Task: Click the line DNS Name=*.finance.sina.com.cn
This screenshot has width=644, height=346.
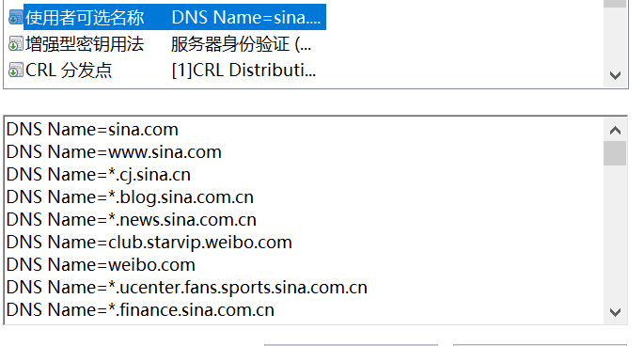Action: [x=140, y=310]
